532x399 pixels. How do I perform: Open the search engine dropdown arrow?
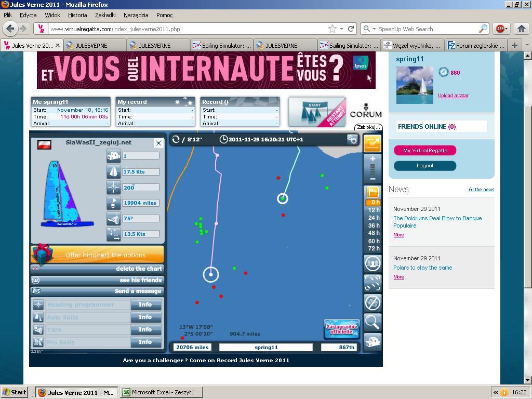point(374,29)
